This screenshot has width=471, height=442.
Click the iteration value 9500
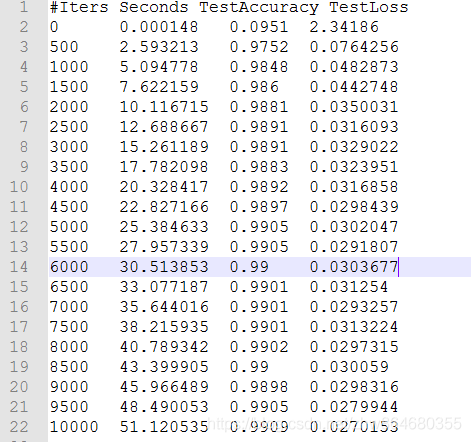click(x=69, y=407)
